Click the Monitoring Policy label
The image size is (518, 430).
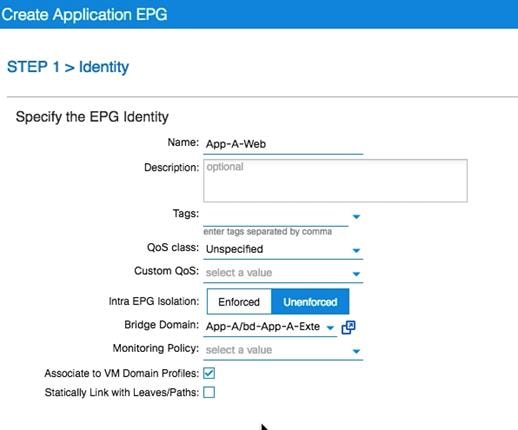click(156, 348)
